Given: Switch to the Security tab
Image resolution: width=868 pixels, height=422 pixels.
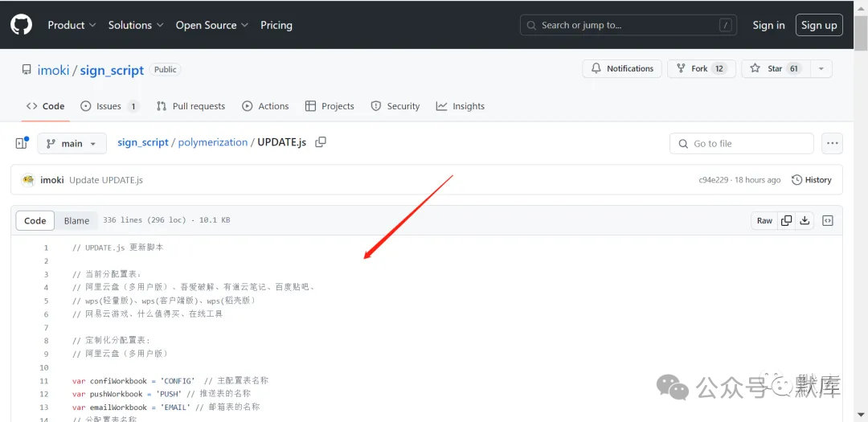Looking at the screenshot, I should [395, 106].
